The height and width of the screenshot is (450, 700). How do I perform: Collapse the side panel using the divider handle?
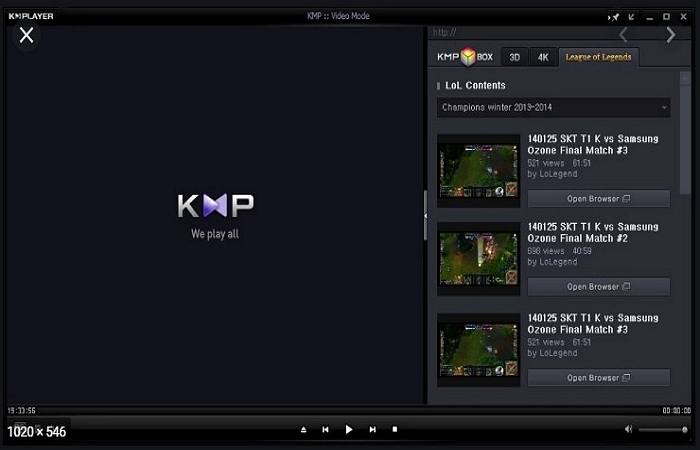tap(425, 216)
